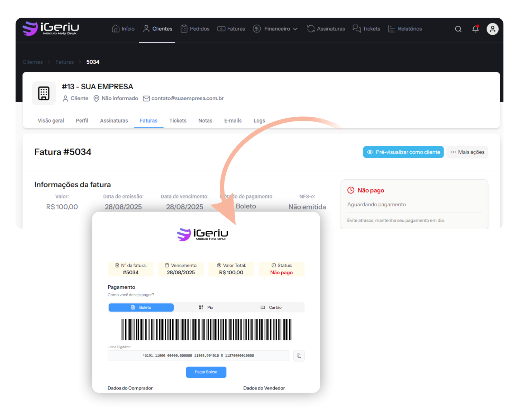
Task: Click Pré-visualizar como cliente button
Action: click(403, 152)
